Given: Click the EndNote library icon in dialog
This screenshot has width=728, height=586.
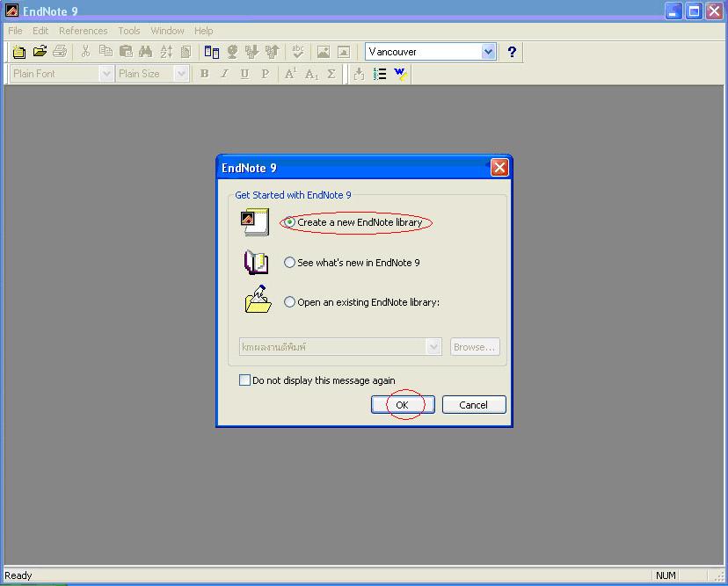Looking at the screenshot, I should coord(255,222).
